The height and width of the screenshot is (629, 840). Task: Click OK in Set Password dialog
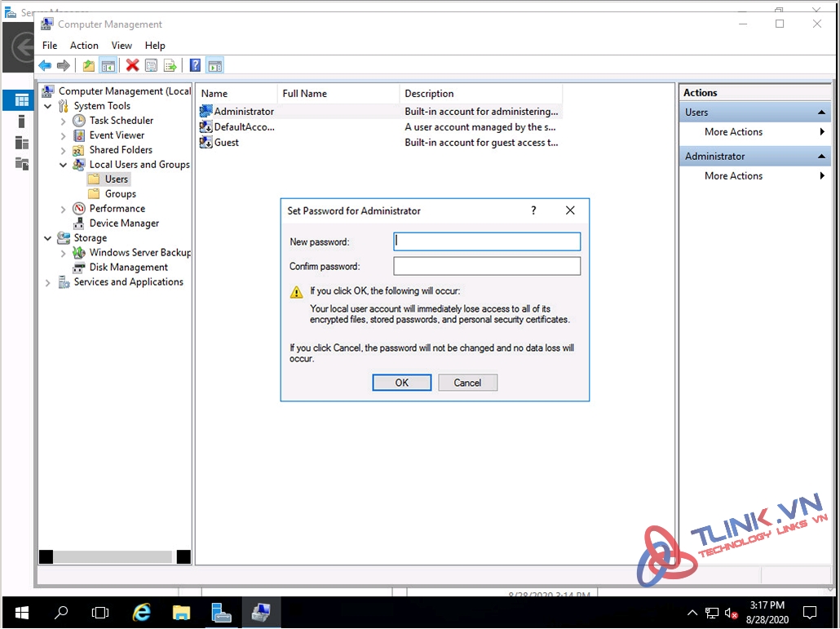pos(402,383)
